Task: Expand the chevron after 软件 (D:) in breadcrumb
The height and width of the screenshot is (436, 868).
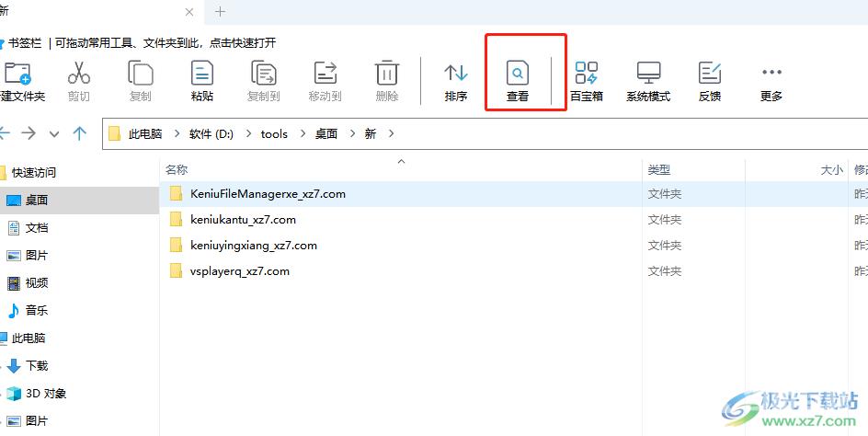Action: pyautogui.click(x=248, y=133)
